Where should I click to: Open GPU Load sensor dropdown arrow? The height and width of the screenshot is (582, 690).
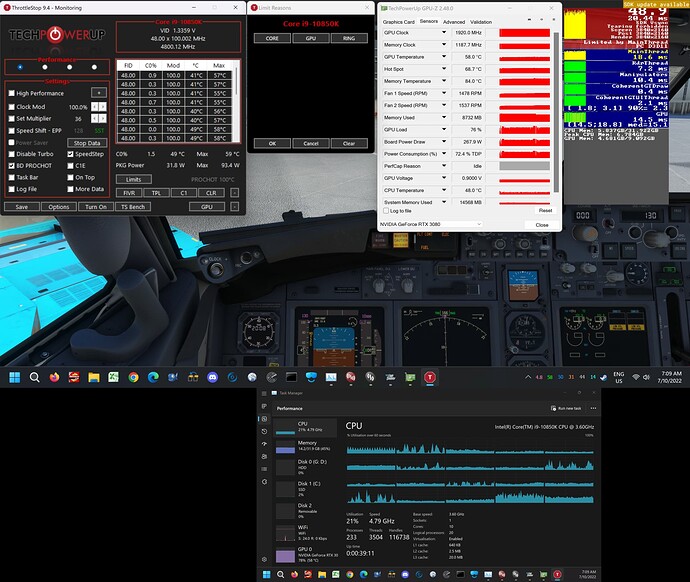click(444, 130)
